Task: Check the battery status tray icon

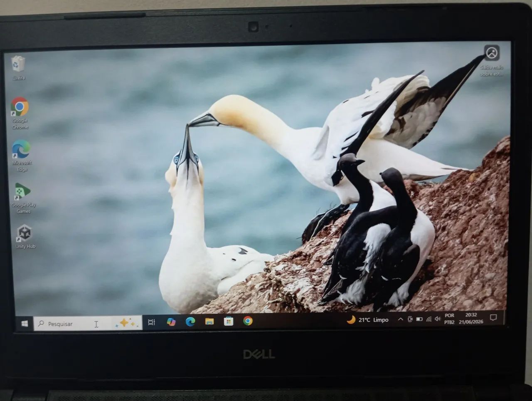Action: (x=419, y=319)
